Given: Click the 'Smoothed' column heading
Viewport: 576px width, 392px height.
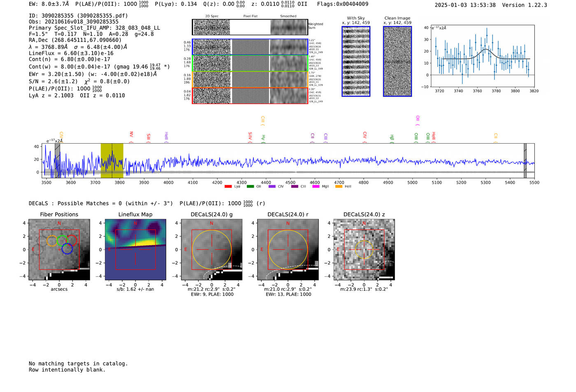Looking at the screenshot, I should pos(288,16).
